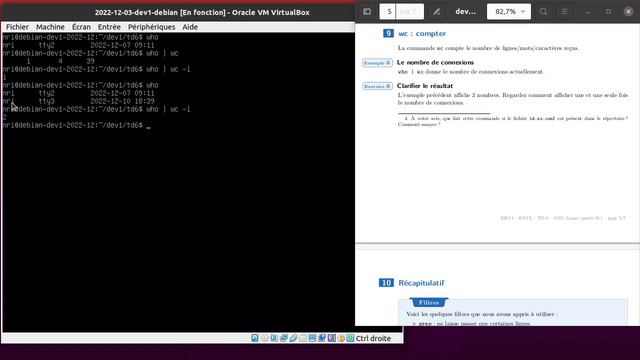Open the Aide menu in VirtualBox
This screenshot has height=360, width=640.
(190, 27)
